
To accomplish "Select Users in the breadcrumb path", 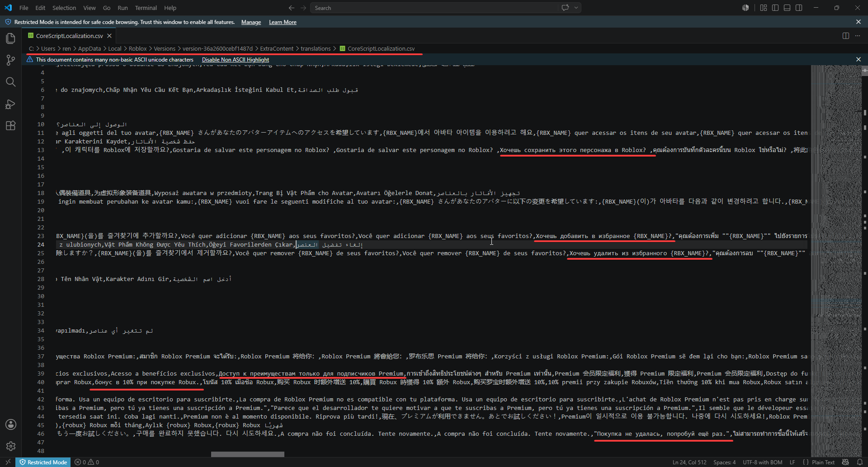I will (x=48, y=48).
